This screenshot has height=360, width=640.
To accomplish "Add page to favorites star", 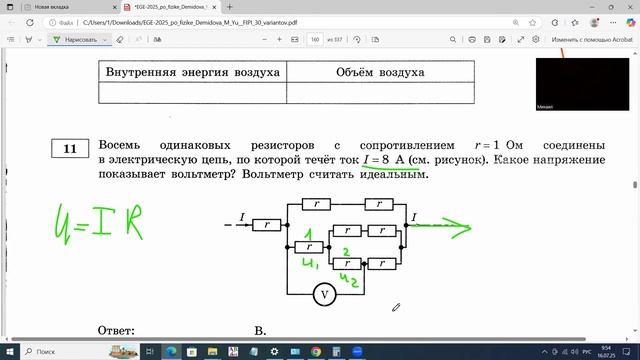I will [533, 23].
